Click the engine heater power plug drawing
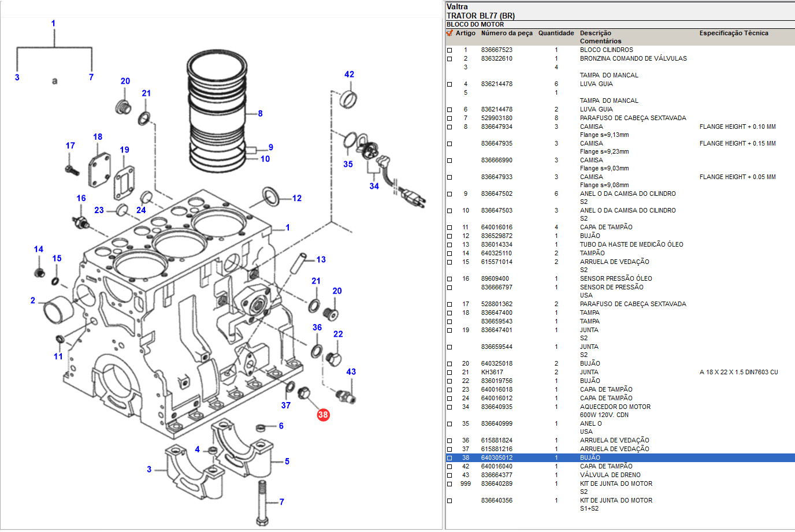The image size is (795, 532). [x=411, y=195]
